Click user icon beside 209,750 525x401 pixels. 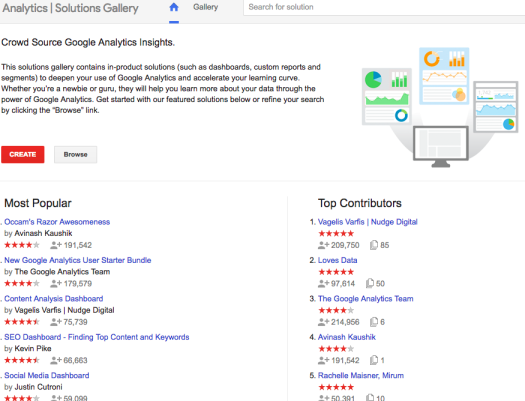tap(323, 245)
